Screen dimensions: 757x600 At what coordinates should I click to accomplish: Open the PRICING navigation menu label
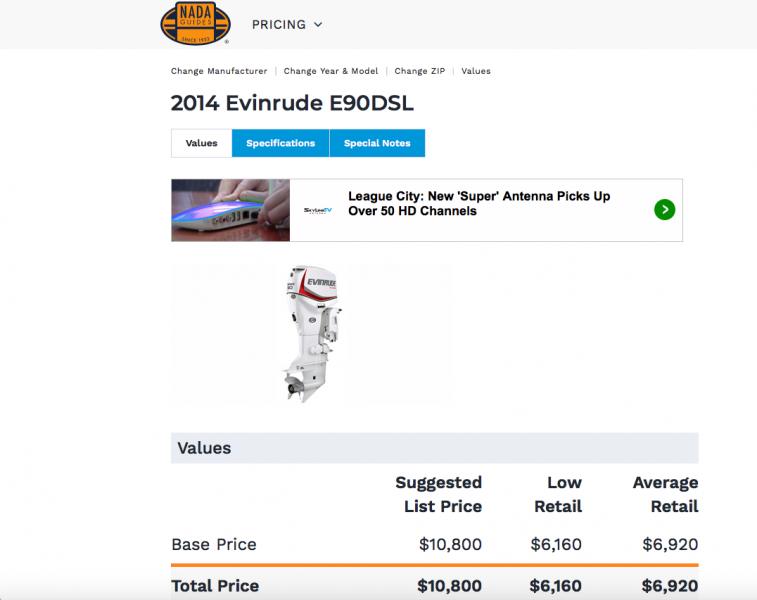(x=278, y=24)
